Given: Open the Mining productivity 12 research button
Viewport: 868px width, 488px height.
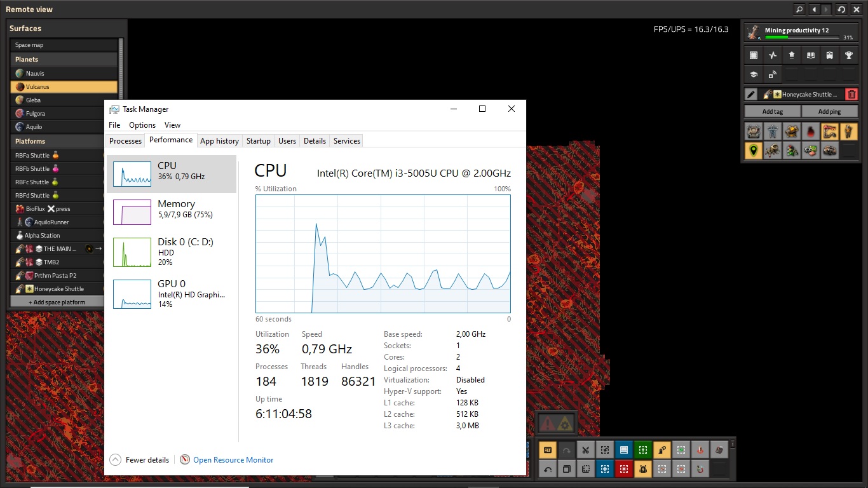Looking at the screenshot, I should click(x=801, y=33).
